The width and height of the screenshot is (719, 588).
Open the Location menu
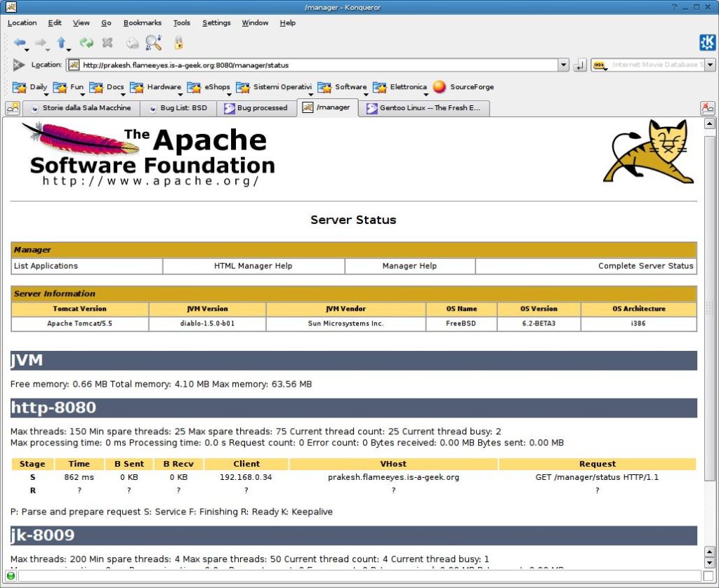click(x=22, y=23)
